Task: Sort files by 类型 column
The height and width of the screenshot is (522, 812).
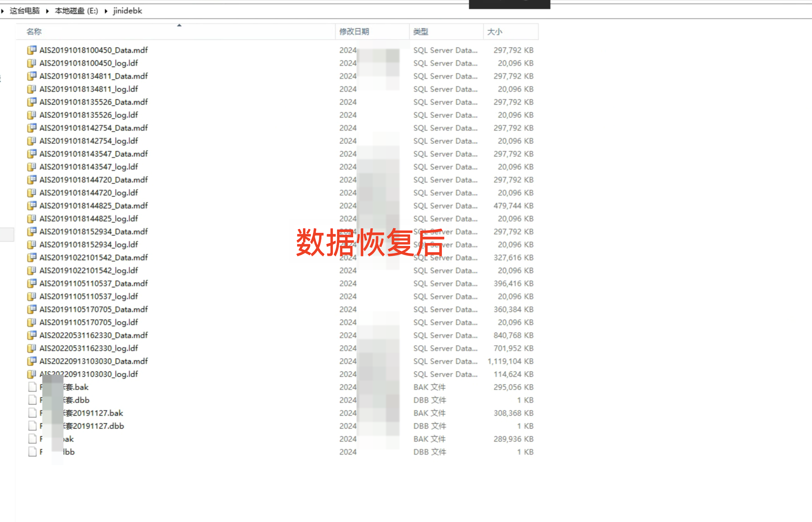Action: tap(421, 32)
